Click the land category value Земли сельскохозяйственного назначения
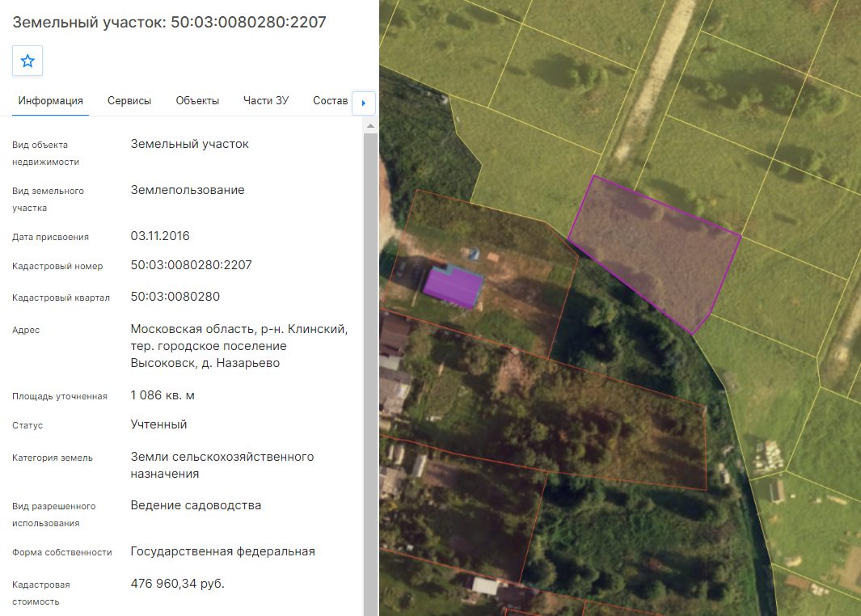Screen dimensions: 861x616 [222, 465]
